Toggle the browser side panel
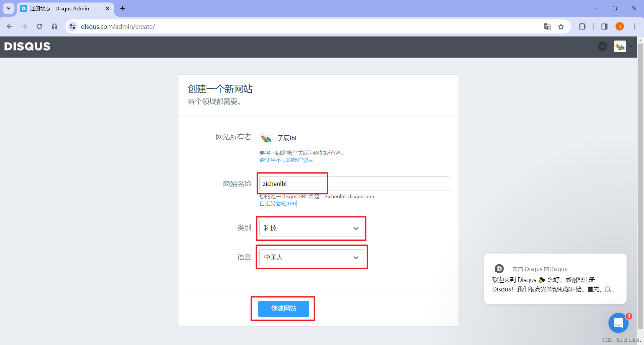This screenshot has height=345, width=644. click(604, 26)
